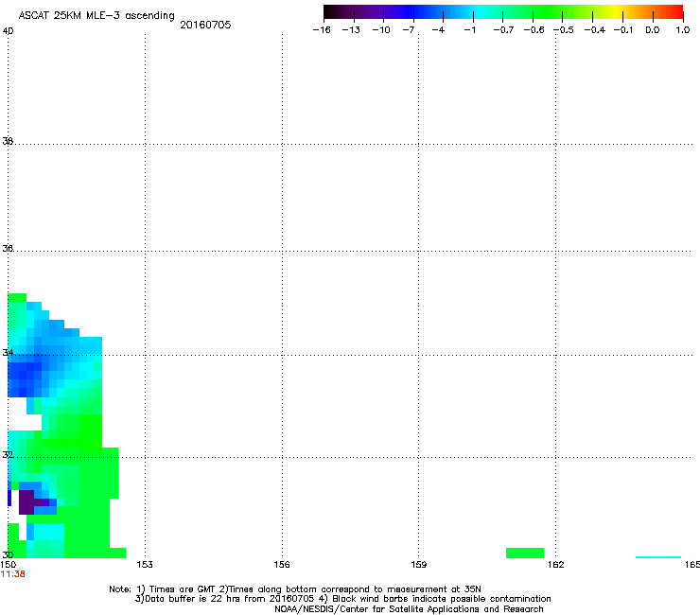Click the color scale label -10
700x615 pixels.
(381, 30)
